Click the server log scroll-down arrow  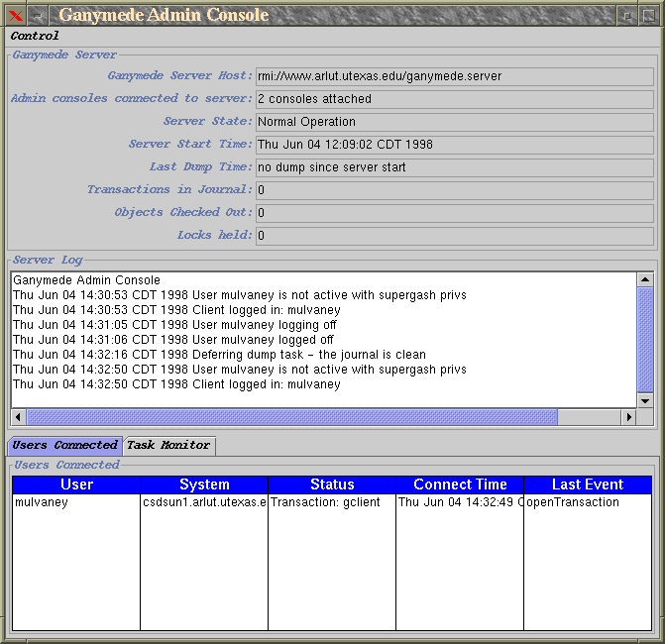point(645,399)
